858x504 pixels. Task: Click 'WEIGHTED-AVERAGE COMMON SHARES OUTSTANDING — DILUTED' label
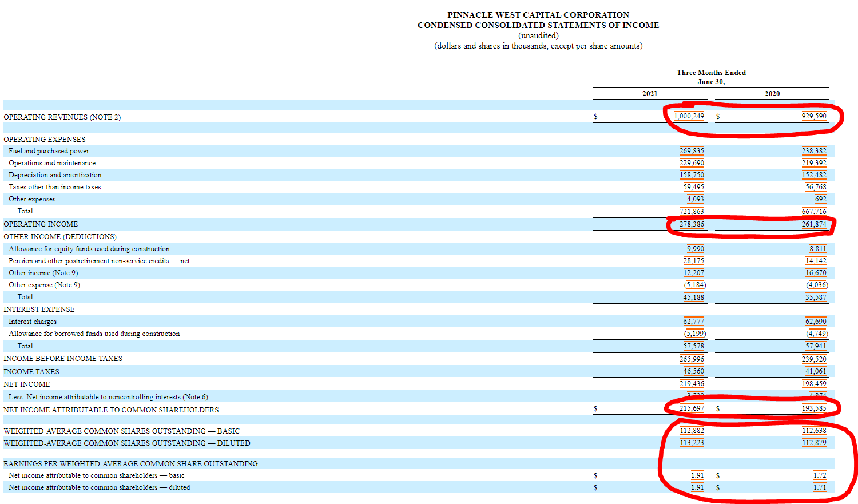(x=127, y=443)
